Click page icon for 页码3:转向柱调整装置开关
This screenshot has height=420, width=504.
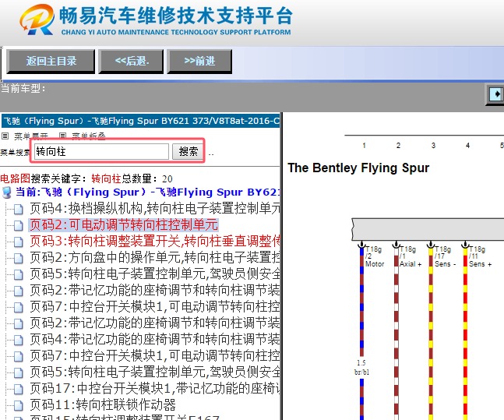(19, 242)
